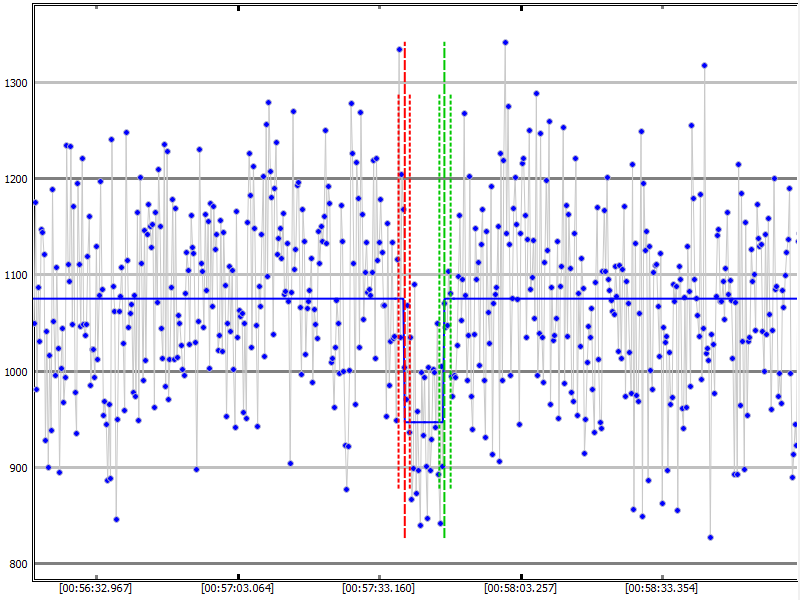
Task: Click blue mean line left of red marker
Action: (200, 298)
